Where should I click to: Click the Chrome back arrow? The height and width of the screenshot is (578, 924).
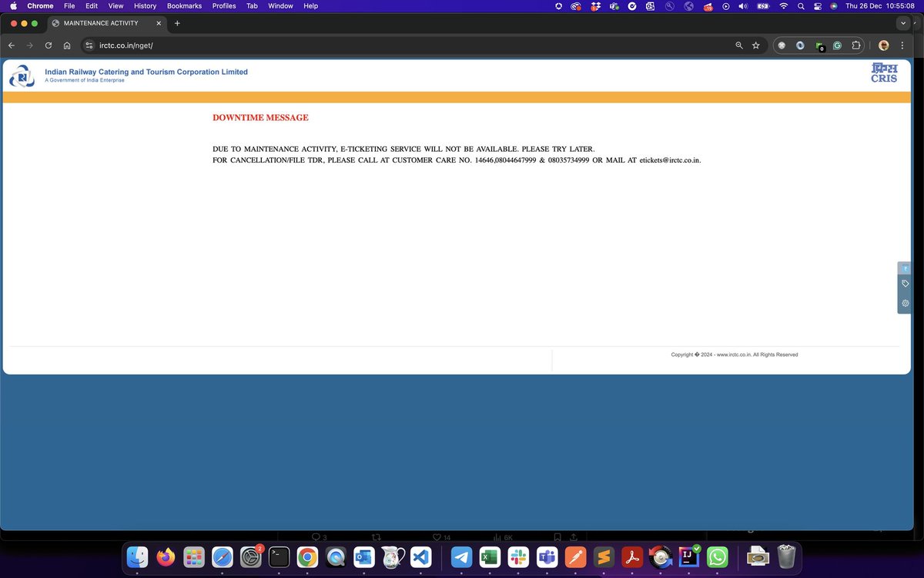coord(12,45)
